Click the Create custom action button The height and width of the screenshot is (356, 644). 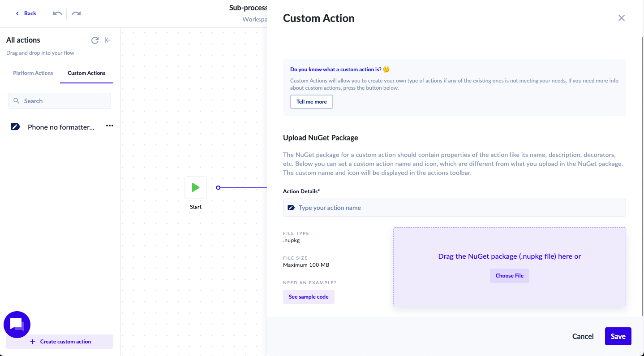point(60,342)
